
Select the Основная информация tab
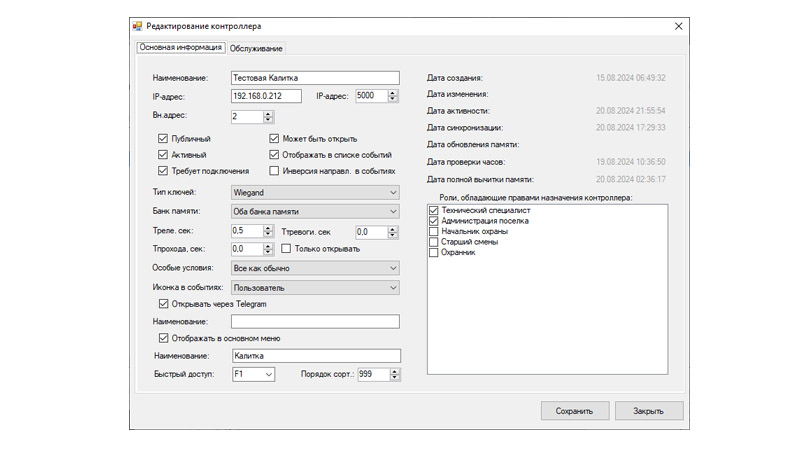[181, 48]
